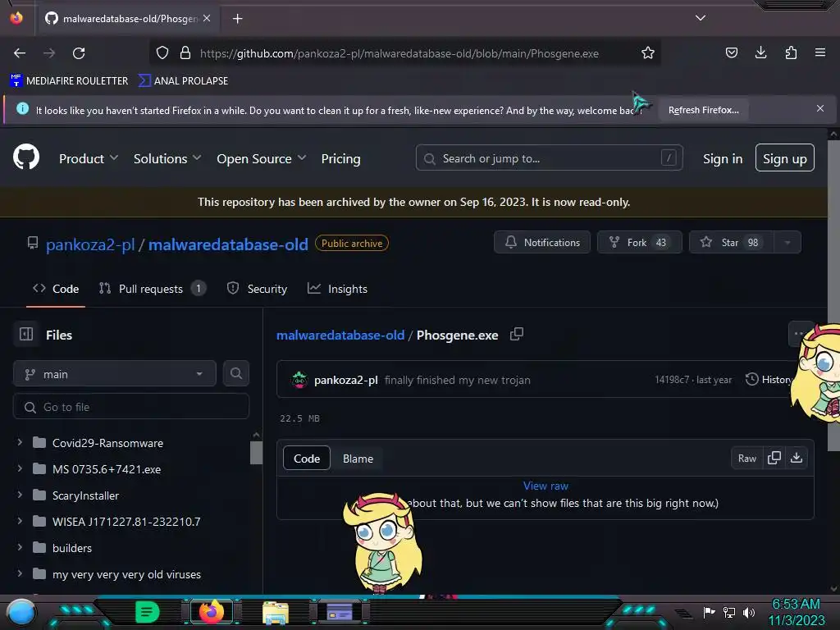
Task: Open the builders folder entry
Action: coord(72,548)
